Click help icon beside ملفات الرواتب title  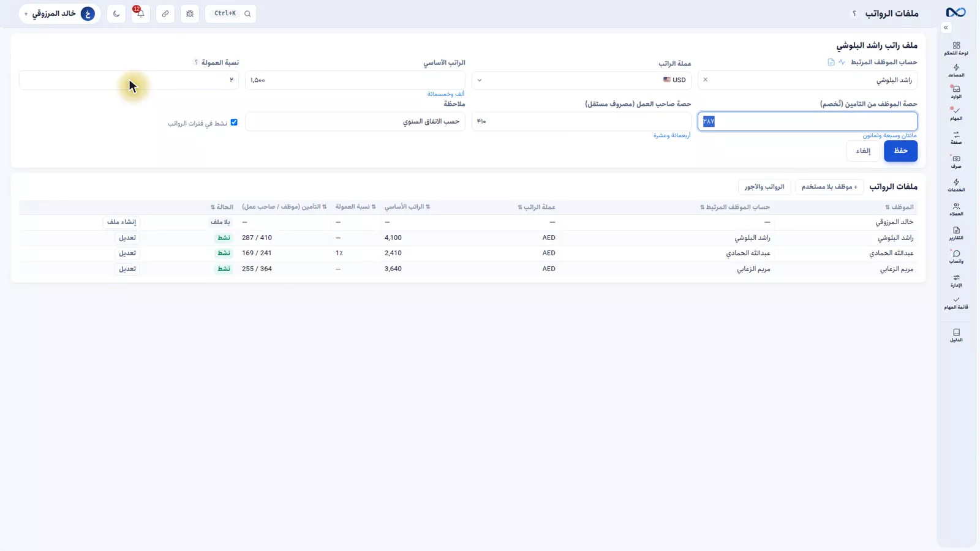click(x=854, y=13)
